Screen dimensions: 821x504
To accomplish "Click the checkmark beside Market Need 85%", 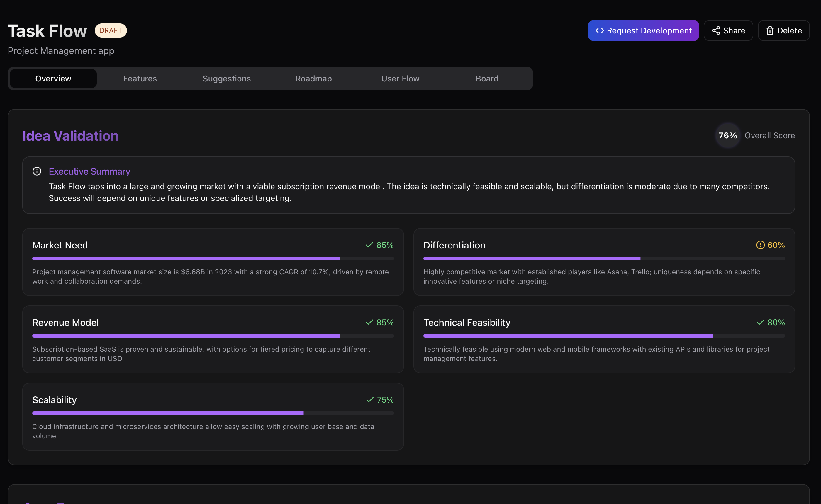I will (x=369, y=245).
